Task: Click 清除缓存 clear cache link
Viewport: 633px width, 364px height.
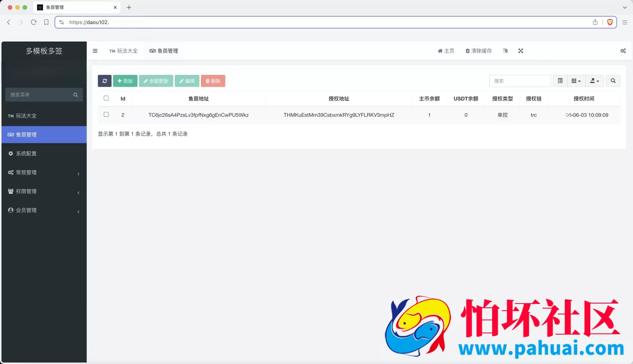Action: (x=478, y=51)
